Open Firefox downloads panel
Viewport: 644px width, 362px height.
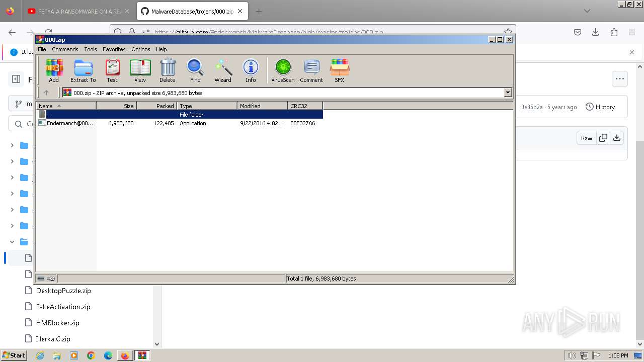tap(596, 32)
